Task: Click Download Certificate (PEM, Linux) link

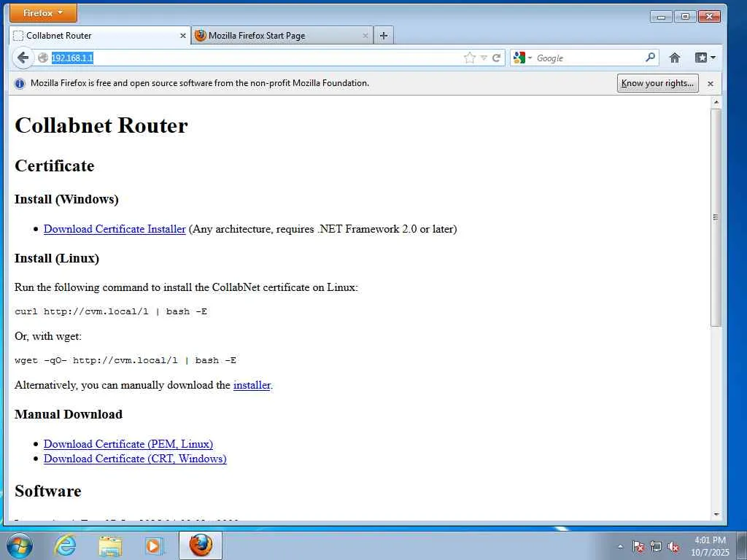Action: [x=128, y=444]
